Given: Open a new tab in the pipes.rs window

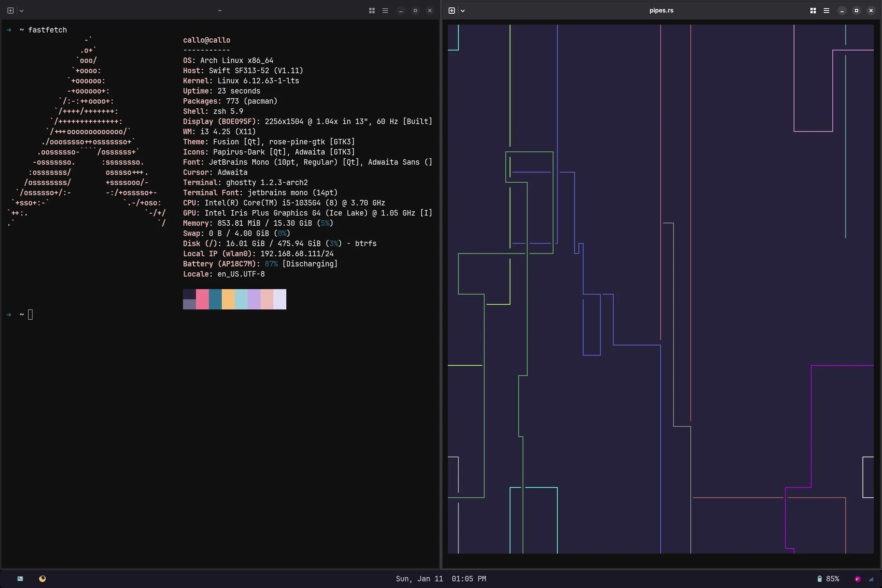Looking at the screenshot, I should point(452,11).
